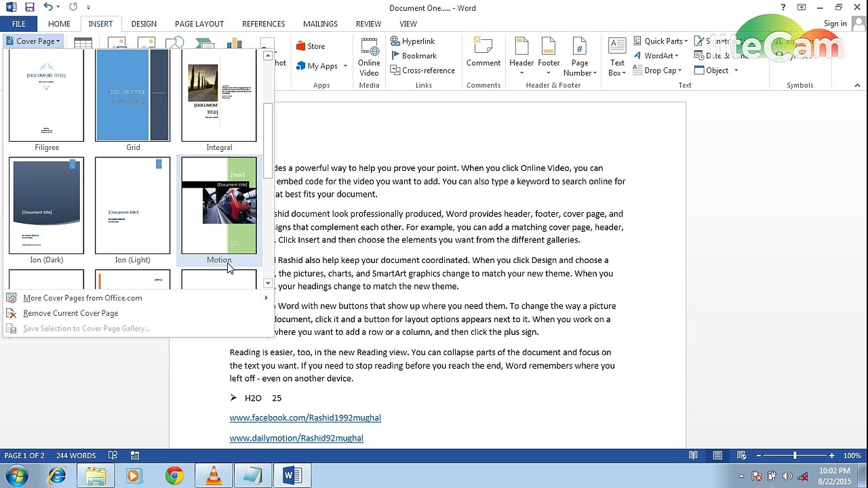Insert a Cross-reference
Image resolution: width=868 pixels, height=488 pixels.
point(422,70)
